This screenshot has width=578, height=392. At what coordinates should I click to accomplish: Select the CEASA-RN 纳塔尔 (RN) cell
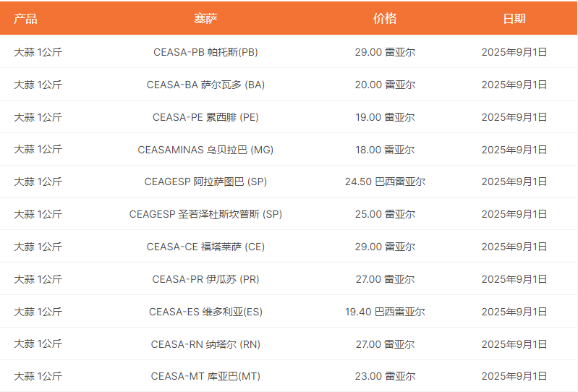pos(205,344)
